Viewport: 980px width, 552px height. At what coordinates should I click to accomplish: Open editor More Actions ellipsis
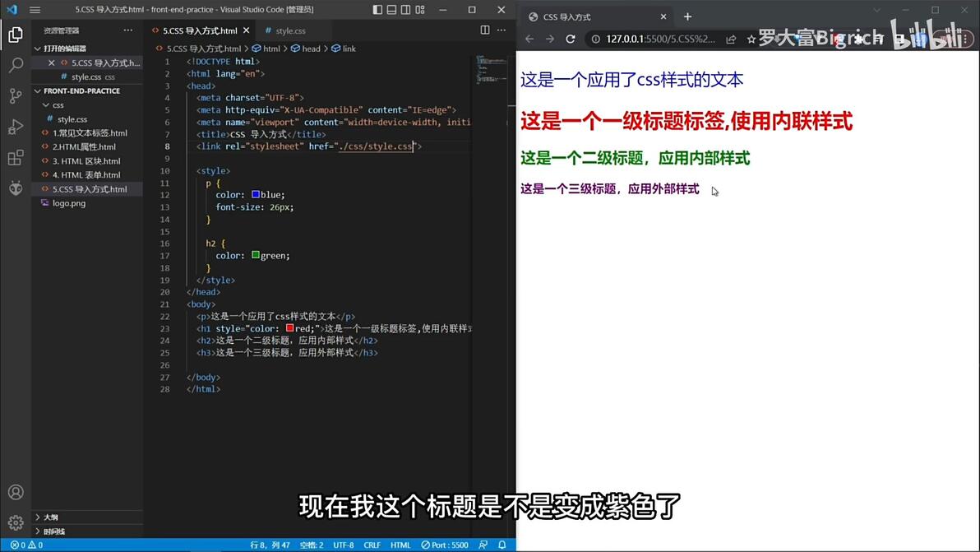point(502,30)
